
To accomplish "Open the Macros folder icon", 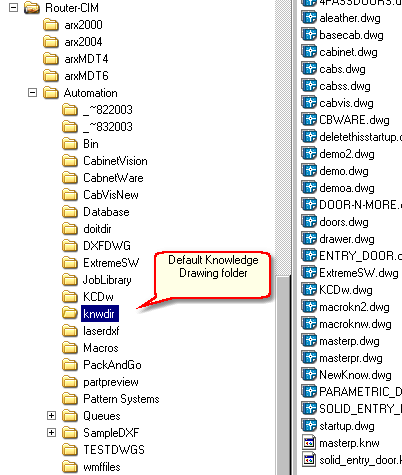I will [70, 347].
